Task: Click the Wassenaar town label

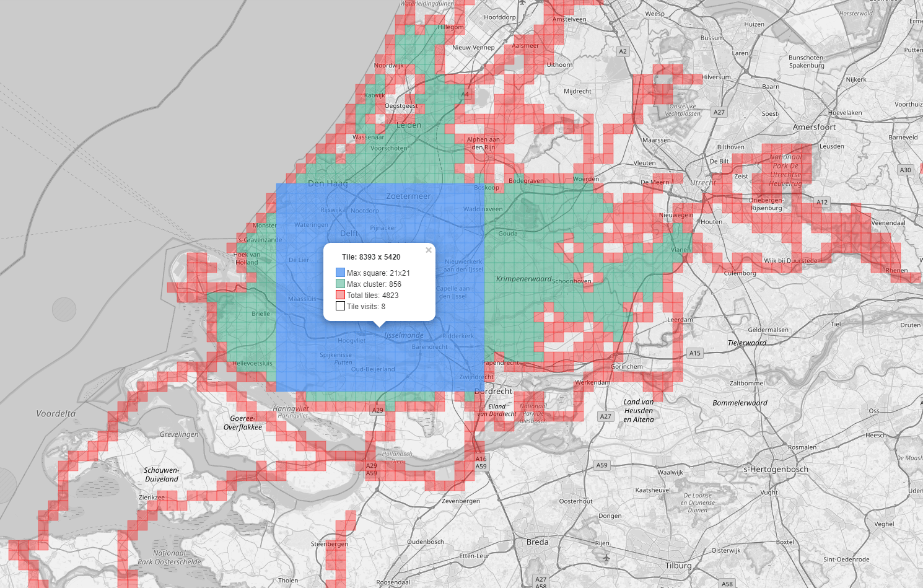Action: 369,138
